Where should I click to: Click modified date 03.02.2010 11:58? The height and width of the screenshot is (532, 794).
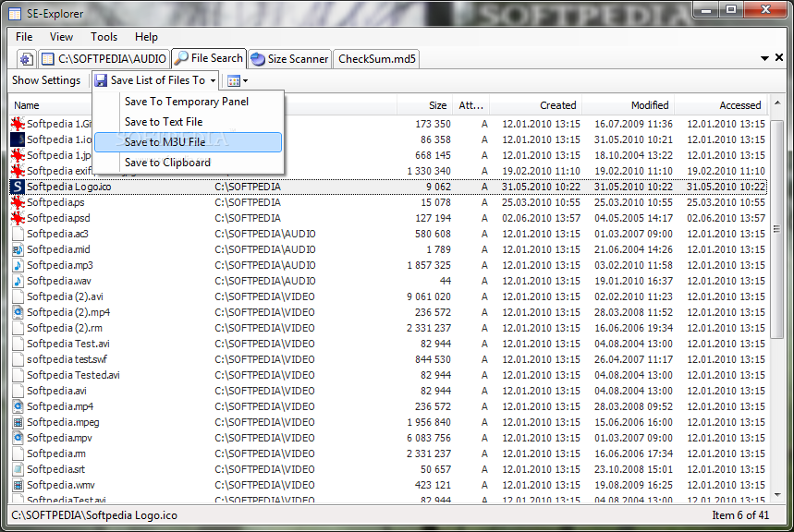click(633, 265)
